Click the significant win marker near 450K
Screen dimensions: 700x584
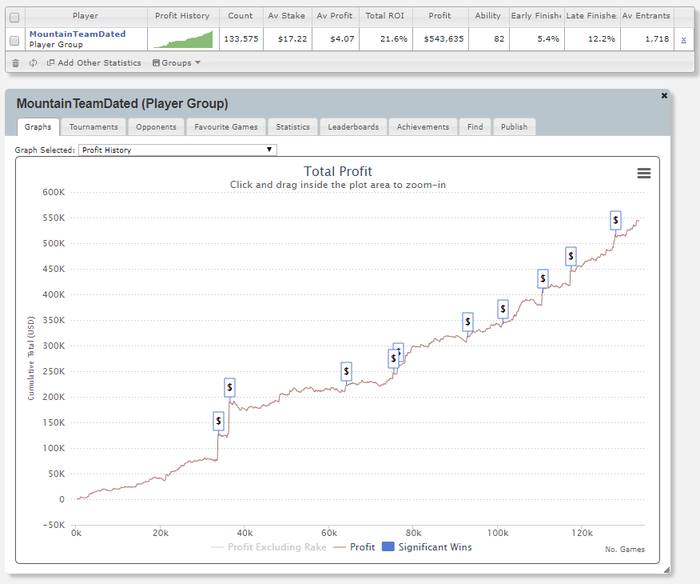pyautogui.click(x=571, y=256)
